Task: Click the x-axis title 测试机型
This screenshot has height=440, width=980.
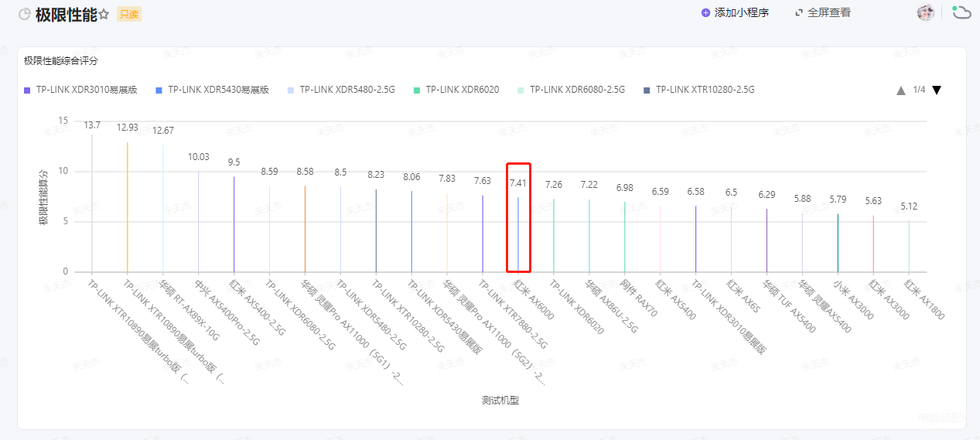Action: click(x=500, y=401)
